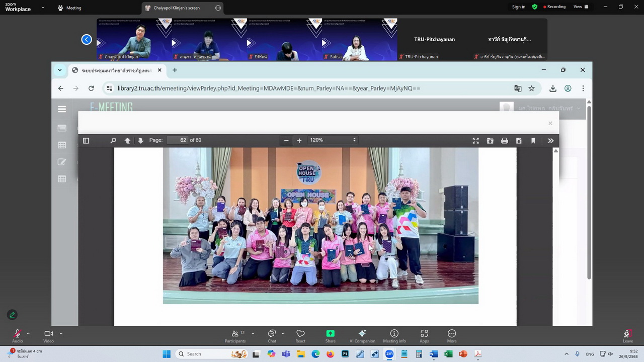Go to previous PDF page
The width and height of the screenshot is (644, 362).
[127, 140]
